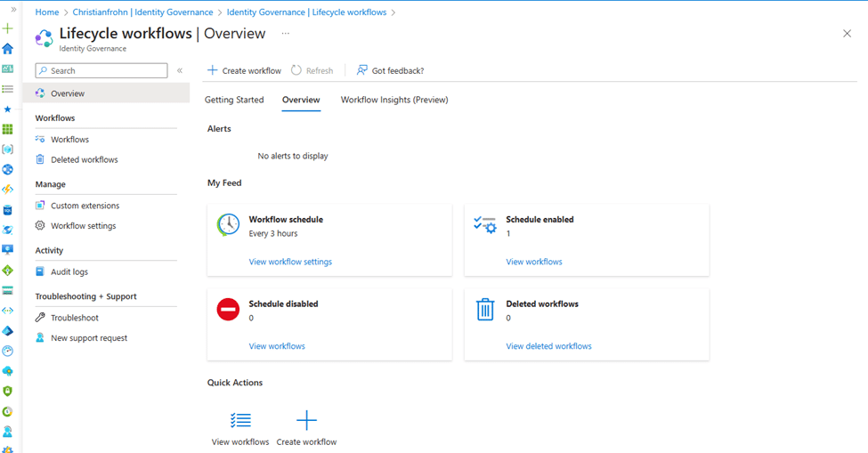Open the Workflow Insights (Preview) tab
The width and height of the screenshot is (868, 453).
[x=394, y=100]
